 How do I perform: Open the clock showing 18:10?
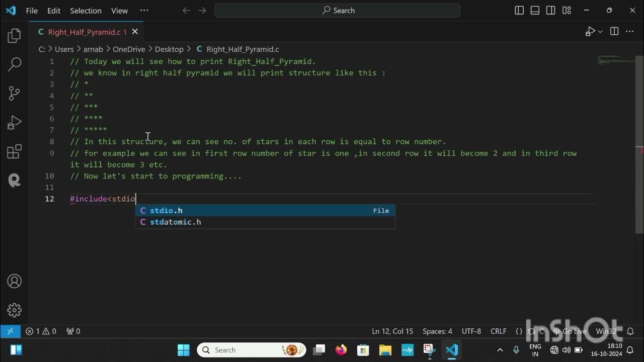607,350
